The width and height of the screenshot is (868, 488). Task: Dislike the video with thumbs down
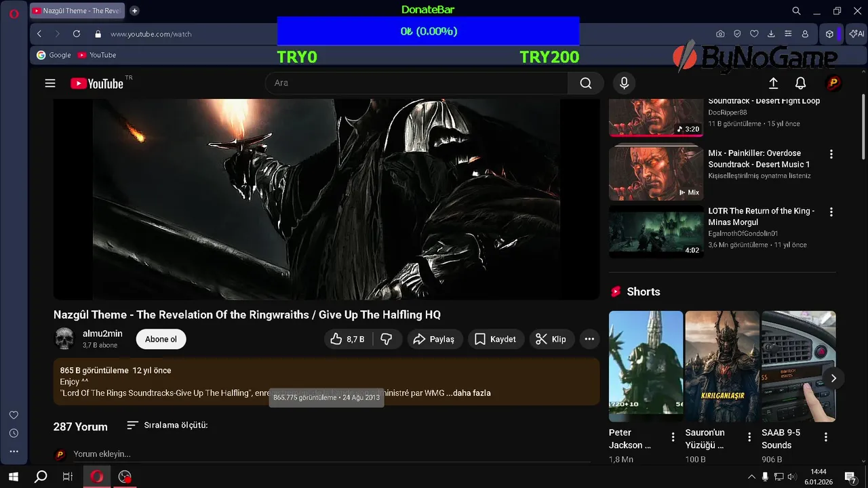(387, 339)
